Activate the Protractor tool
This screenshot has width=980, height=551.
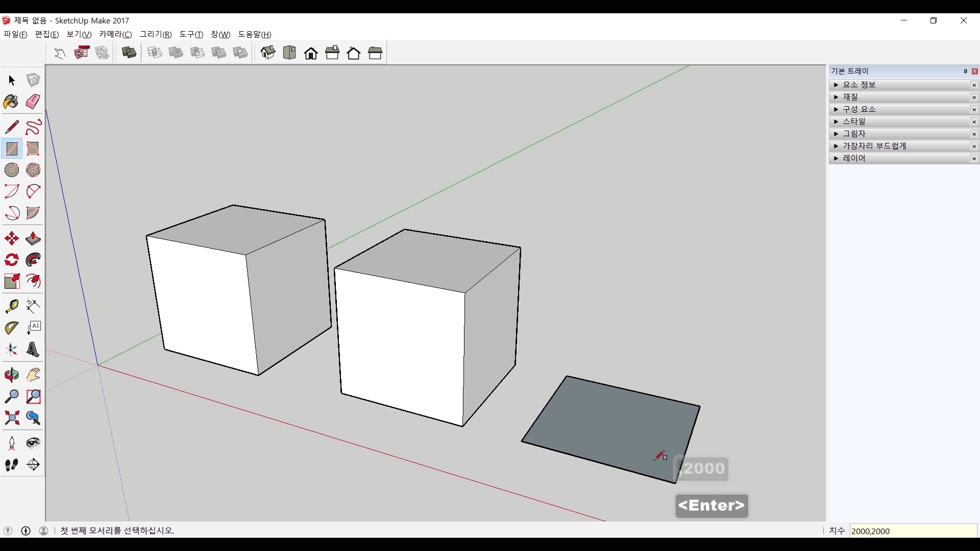coord(11,328)
